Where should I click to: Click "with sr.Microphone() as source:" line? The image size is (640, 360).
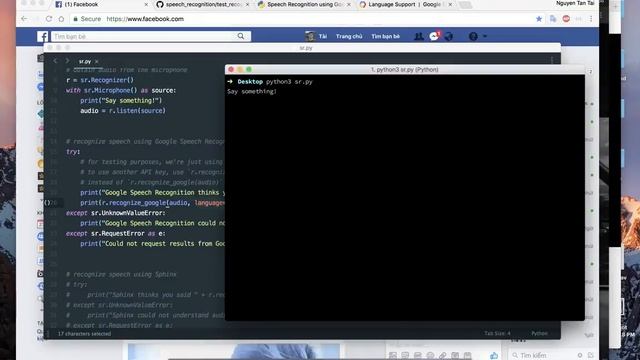121,90
